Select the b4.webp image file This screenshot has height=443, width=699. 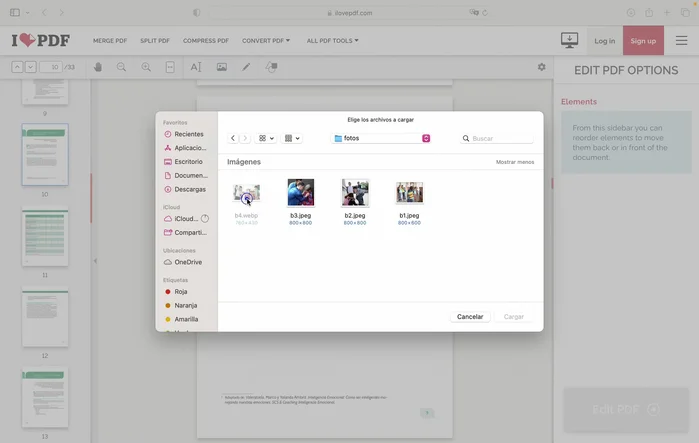[247, 201]
